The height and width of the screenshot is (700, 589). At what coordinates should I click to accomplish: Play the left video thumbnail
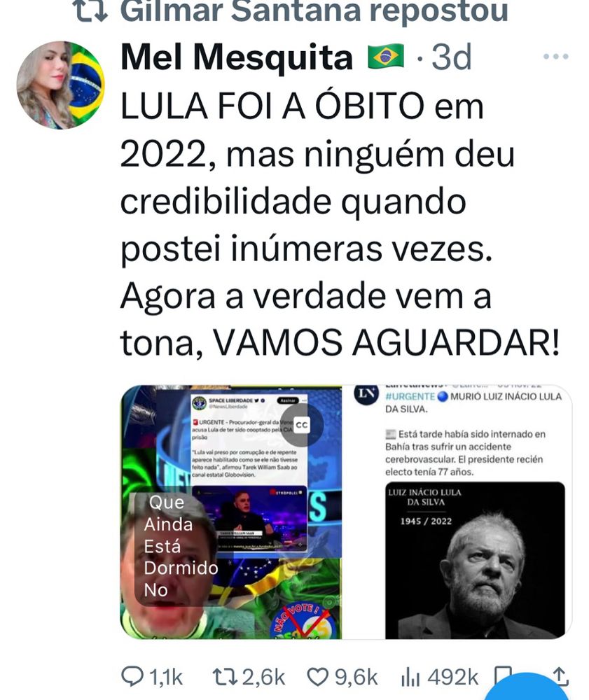[x=231, y=512]
